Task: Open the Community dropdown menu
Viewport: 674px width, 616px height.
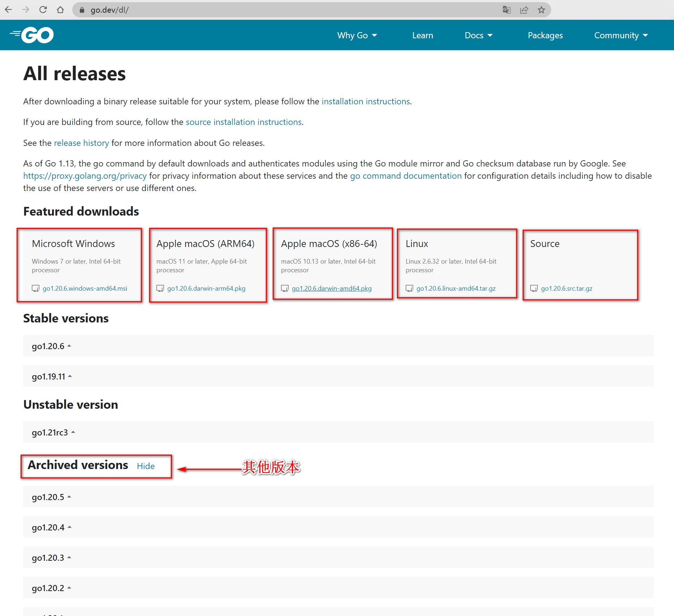Action: coord(621,35)
